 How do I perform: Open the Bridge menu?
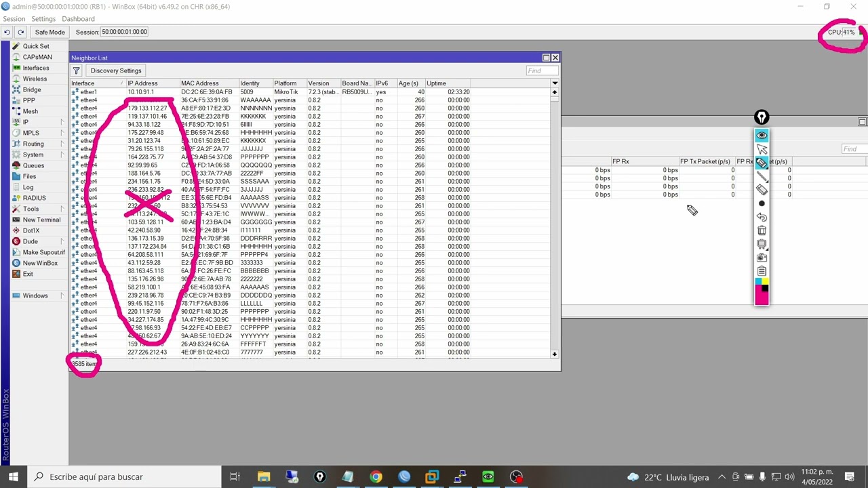pyautogui.click(x=32, y=89)
